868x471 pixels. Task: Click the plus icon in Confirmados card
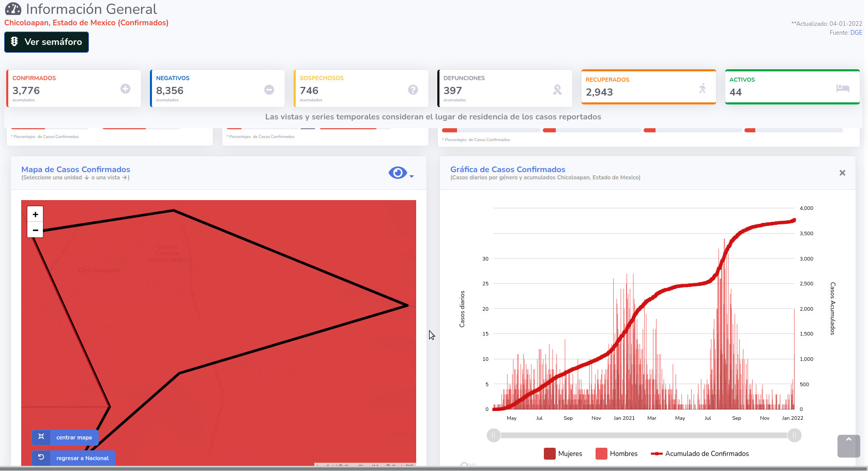click(x=125, y=89)
